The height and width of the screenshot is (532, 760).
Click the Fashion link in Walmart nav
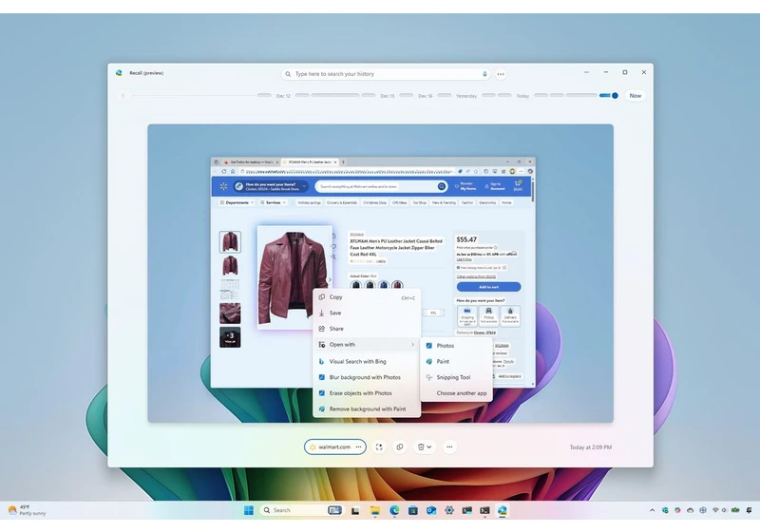tap(467, 202)
